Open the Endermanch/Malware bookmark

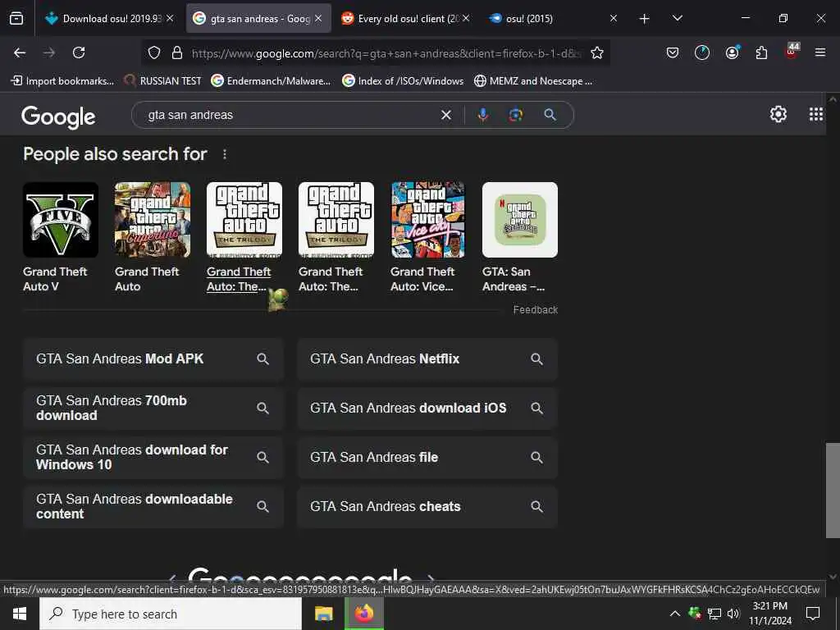[x=271, y=81]
